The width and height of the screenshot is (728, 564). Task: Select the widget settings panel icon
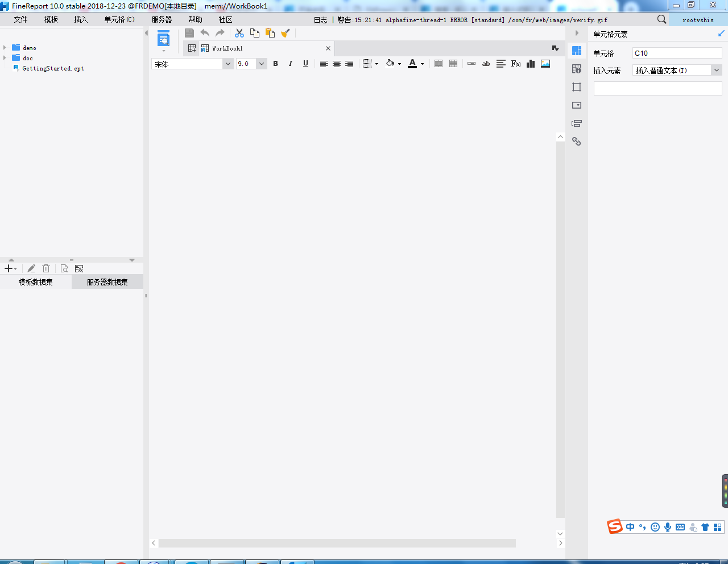point(577,105)
